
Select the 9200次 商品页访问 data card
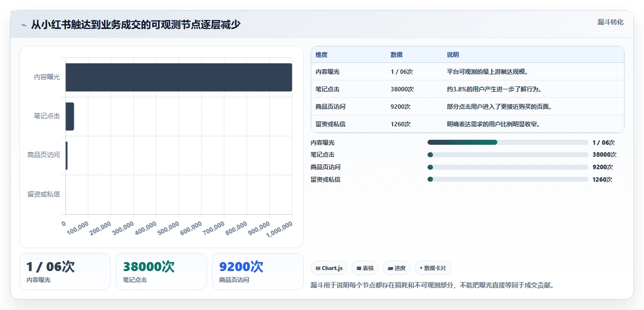(257, 272)
